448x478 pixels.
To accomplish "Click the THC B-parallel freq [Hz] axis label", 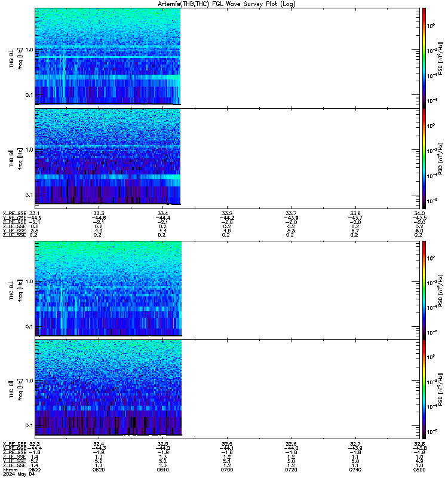I will (20, 390).
